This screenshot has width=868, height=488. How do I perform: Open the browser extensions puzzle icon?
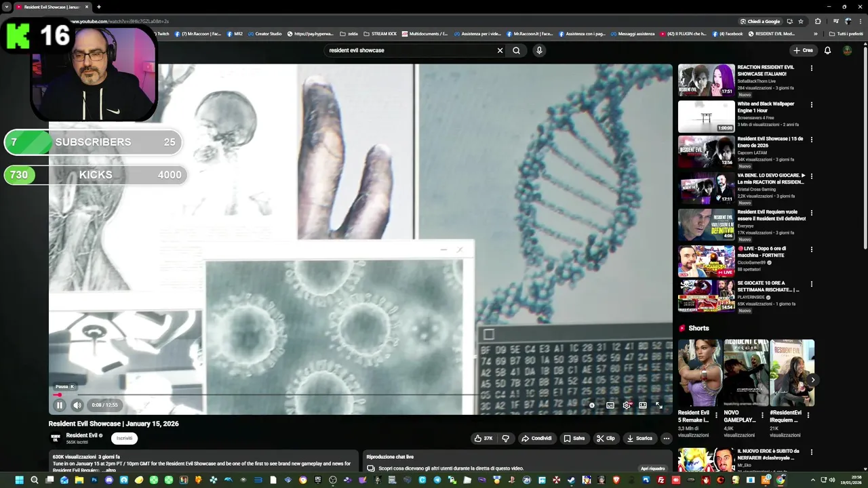(818, 21)
